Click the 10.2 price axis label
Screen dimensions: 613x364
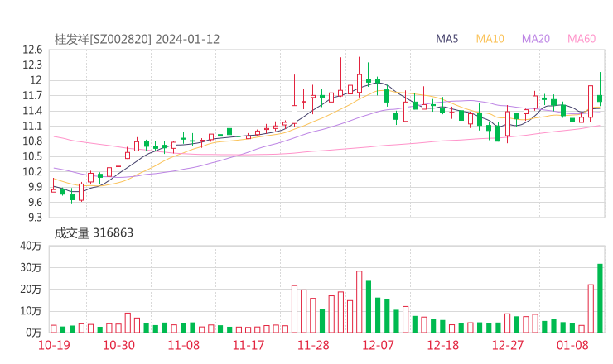(32, 171)
